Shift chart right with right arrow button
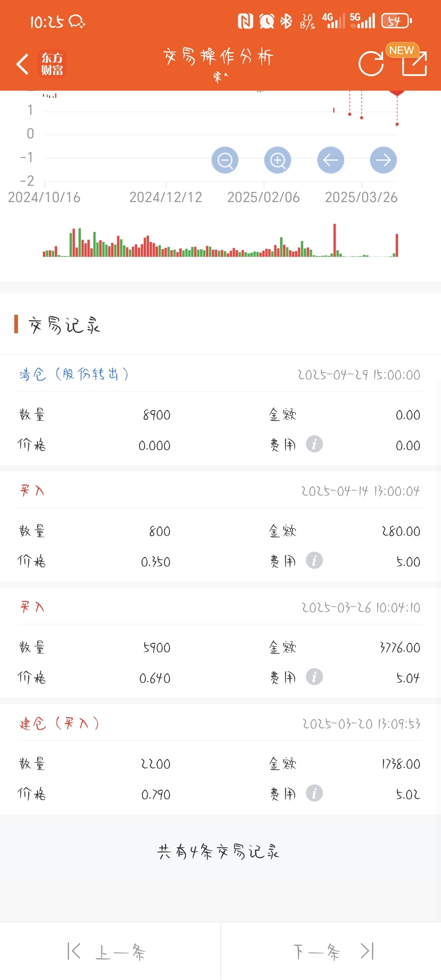441x980 pixels. (383, 160)
